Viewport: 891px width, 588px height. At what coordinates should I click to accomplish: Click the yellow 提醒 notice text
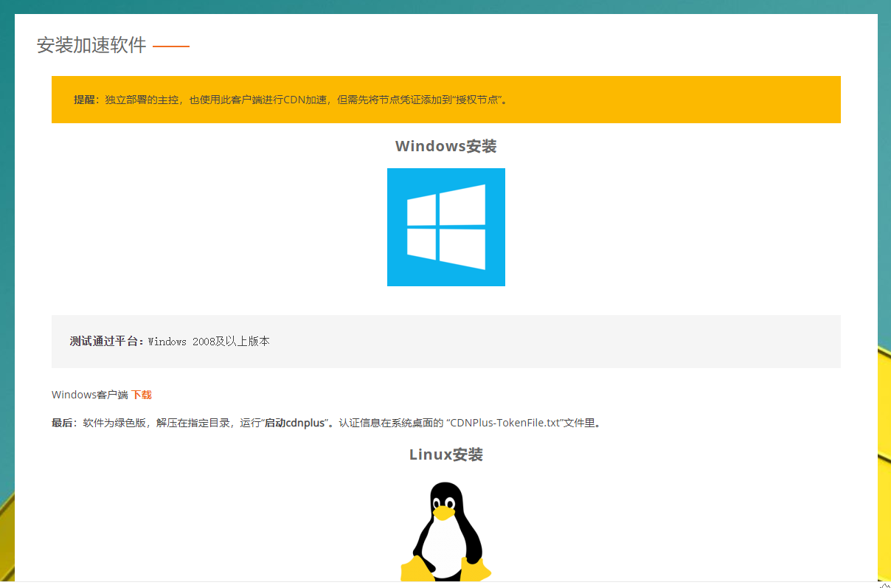click(291, 100)
